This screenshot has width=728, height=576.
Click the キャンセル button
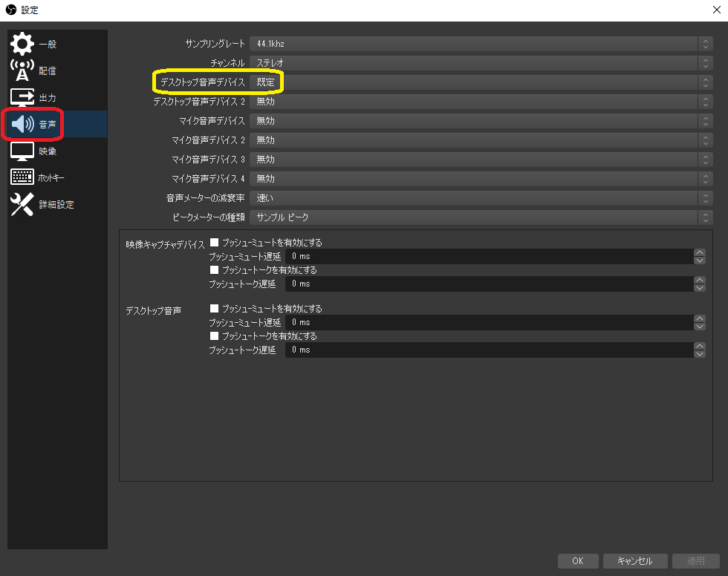click(634, 561)
